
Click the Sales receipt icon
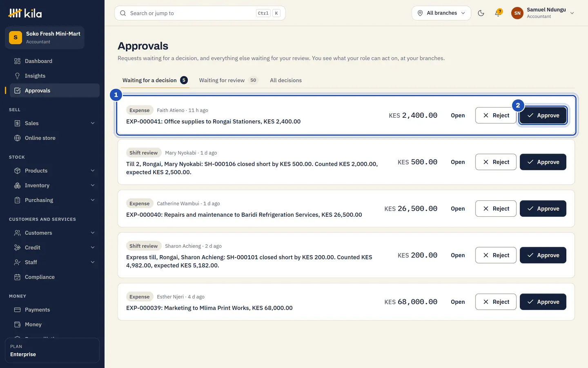17,123
